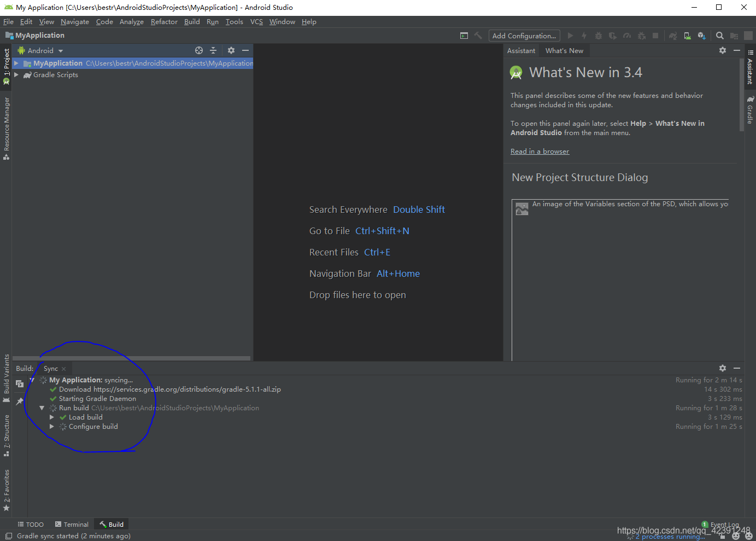Open the SDK Manager

coord(701,36)
